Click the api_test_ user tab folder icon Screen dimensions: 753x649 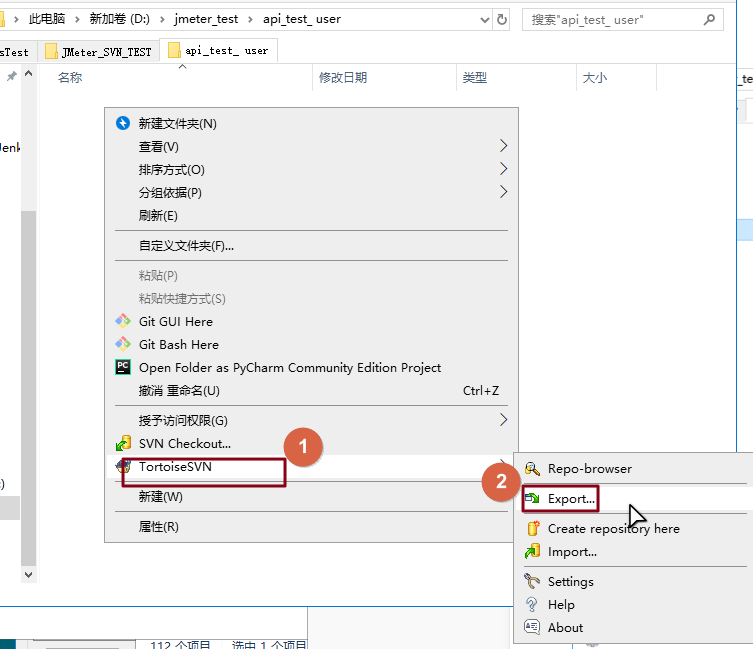(174, 50)
